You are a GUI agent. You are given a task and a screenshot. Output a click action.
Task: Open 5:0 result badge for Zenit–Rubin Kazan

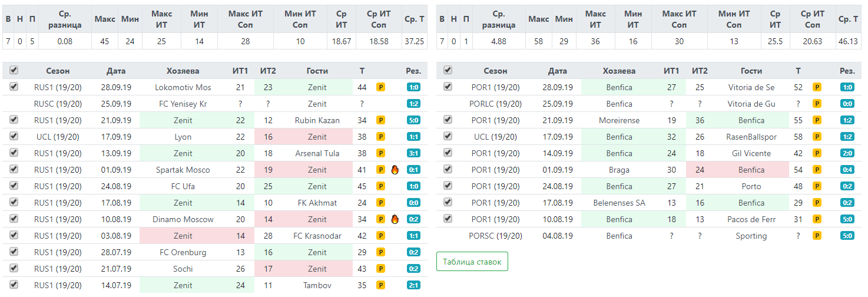(x=413, y=120)
